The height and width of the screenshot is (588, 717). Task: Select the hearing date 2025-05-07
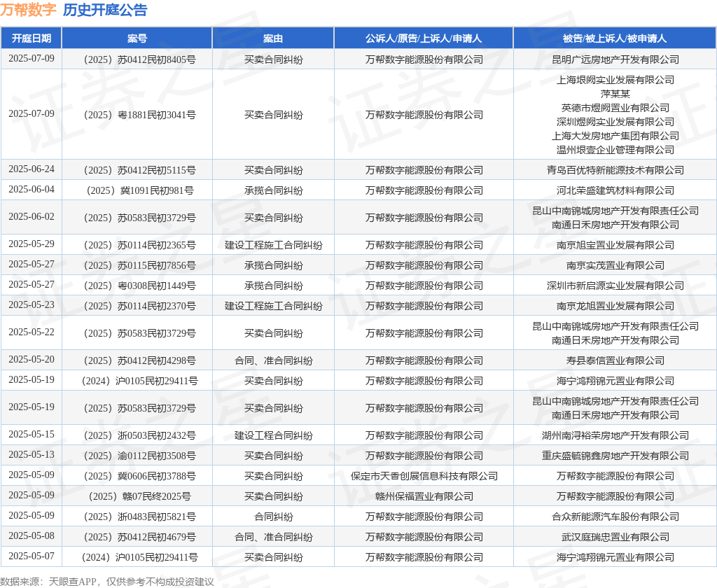coord(31,556)
